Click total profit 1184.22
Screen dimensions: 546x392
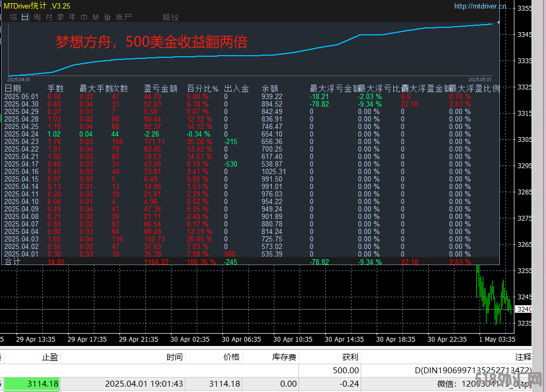click(156, 262)
